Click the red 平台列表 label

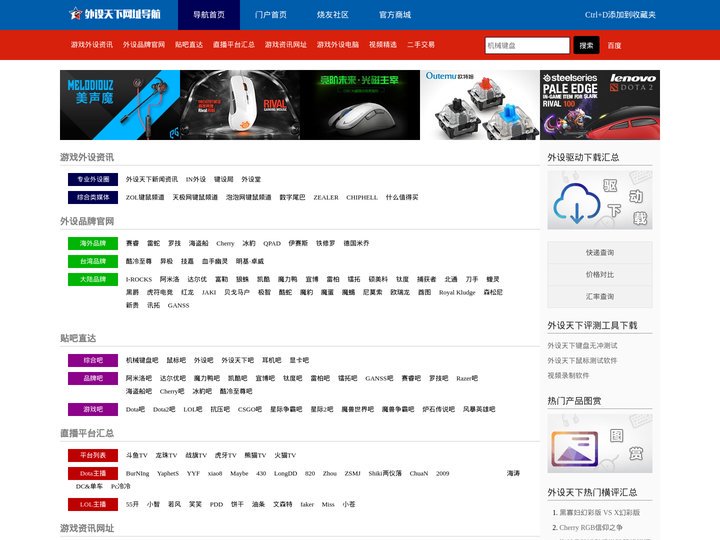pyautogui.click(x=93, y=455)
